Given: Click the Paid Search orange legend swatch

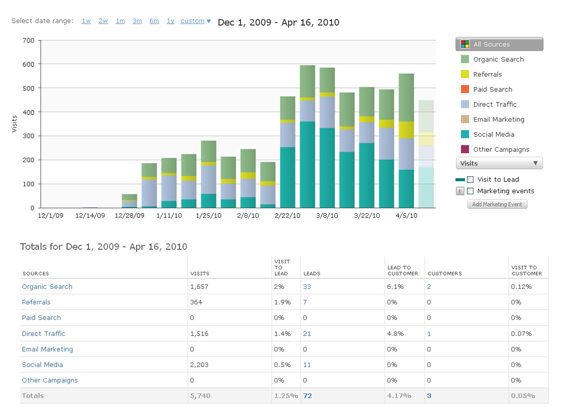Looking at the screenshot, I should tap(465, 89).
